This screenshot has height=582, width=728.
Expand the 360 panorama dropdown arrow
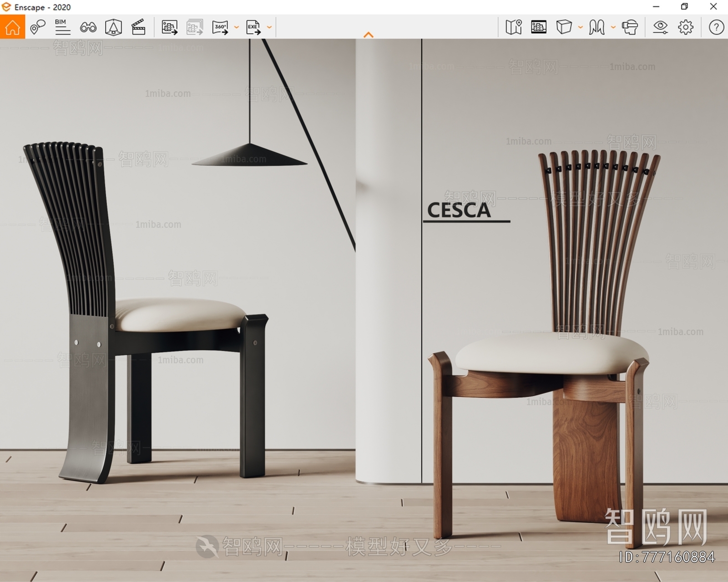click(236, 27)
